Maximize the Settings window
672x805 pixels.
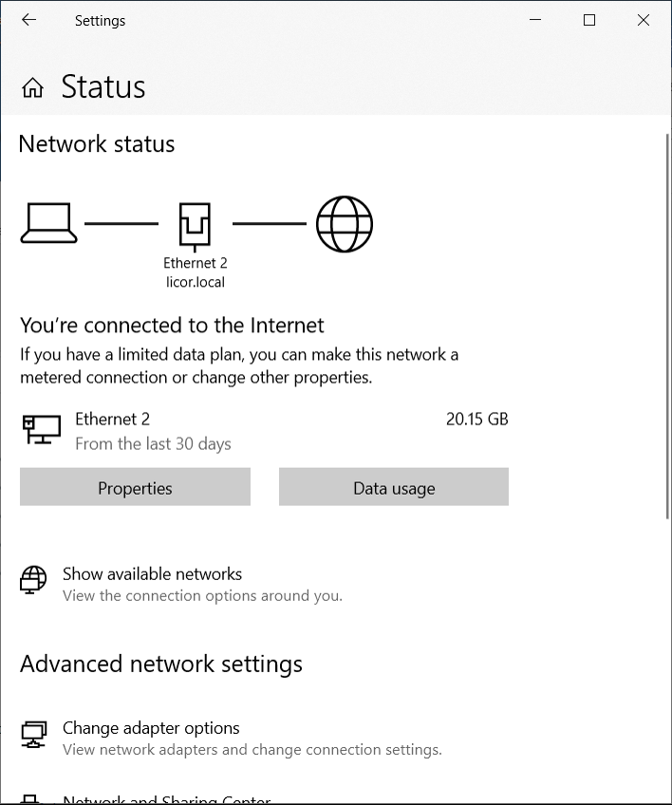point(589,20)
